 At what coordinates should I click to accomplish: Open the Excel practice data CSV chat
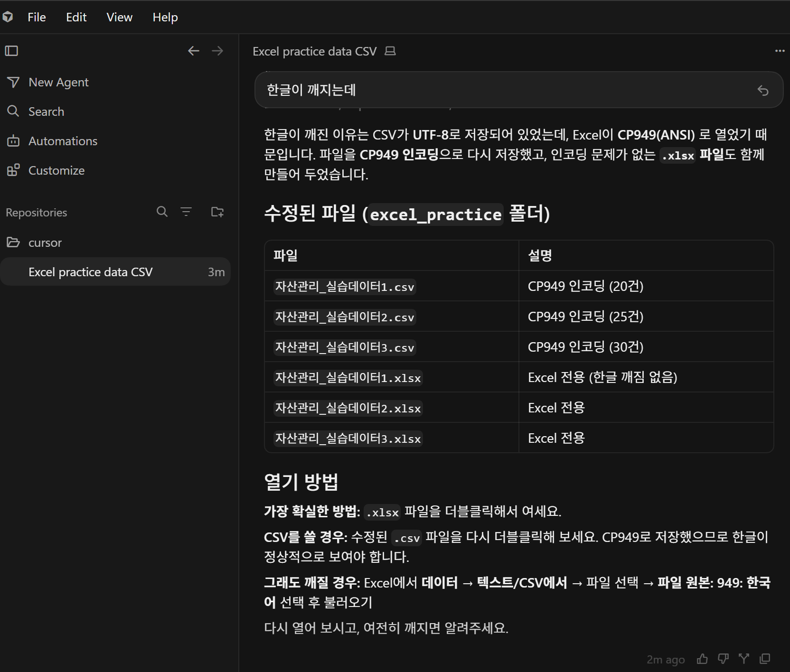(x=115, y=272)
